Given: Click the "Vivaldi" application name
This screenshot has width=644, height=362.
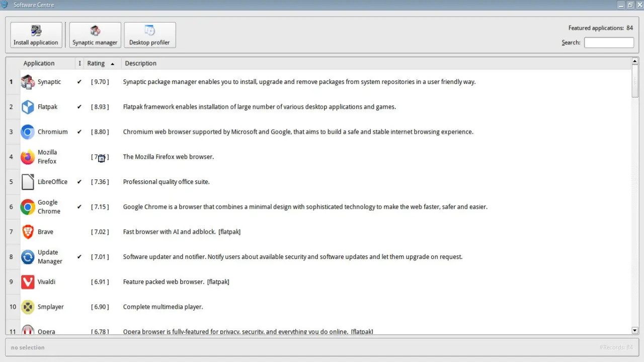Looking at the screenshot, I should tap(47, 282).
